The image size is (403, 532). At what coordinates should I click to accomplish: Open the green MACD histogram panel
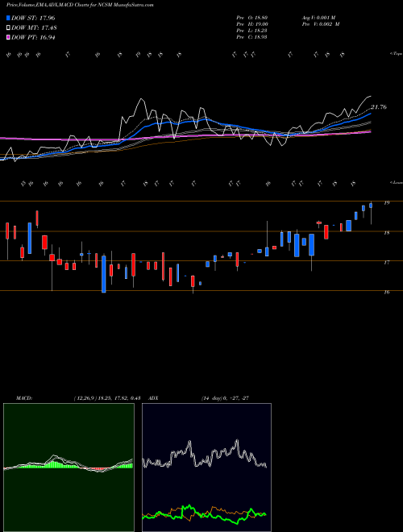tap(69, 468)
